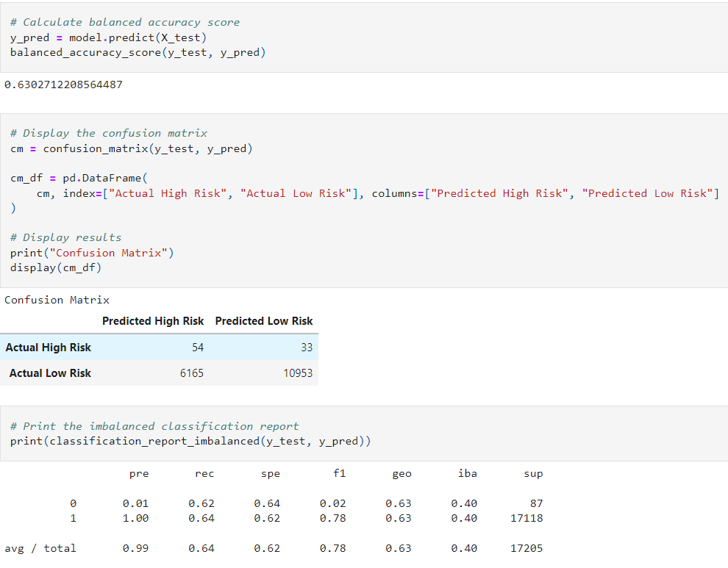Click the print("Confusion Matrix") line
This screenshot has height=568, width=728.
(92, 253)
